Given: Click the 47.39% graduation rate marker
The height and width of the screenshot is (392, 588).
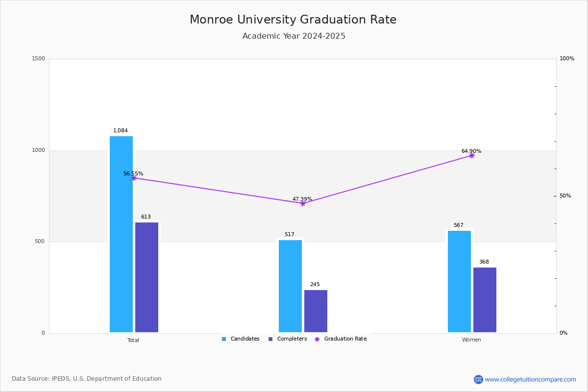Looking at the screenshot, I should tap(303, 203).
